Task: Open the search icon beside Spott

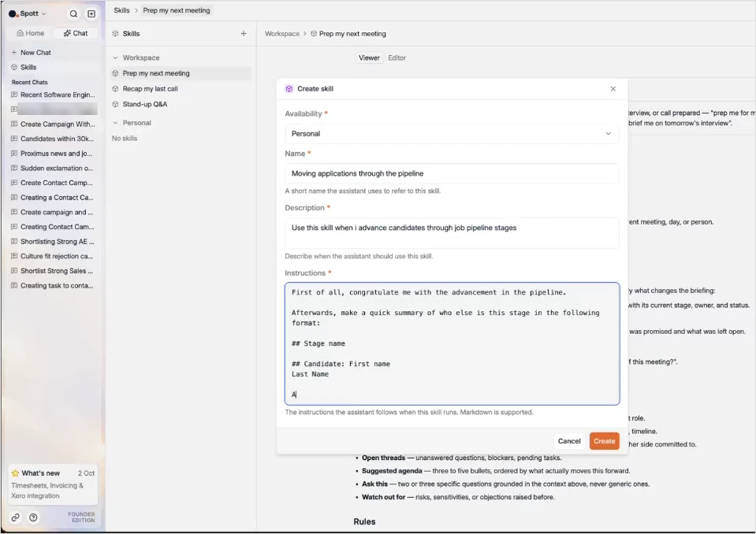Action: coord(73,14)
